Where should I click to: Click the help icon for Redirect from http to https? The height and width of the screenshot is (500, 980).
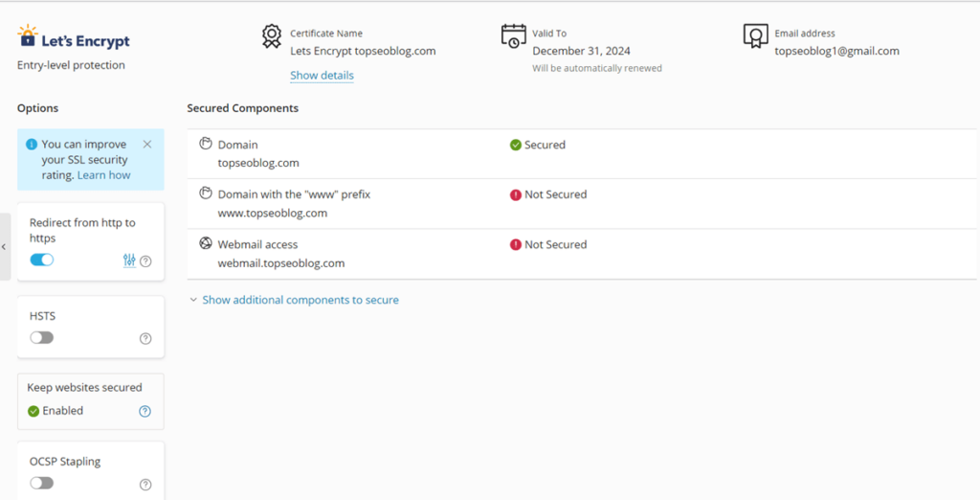pyautogui.click(x=145, y=261)
